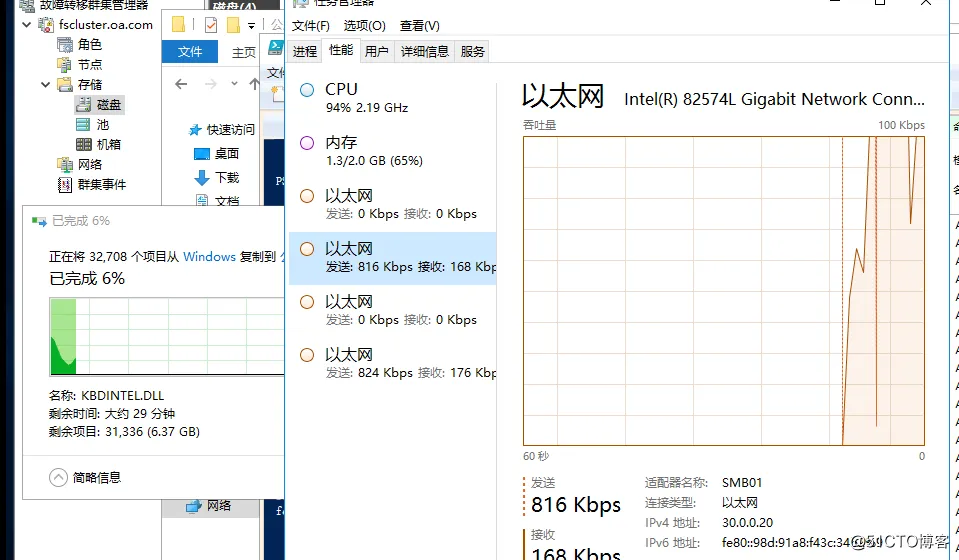959x560 pixels.
Task: Collapse copy dialog via 简略信息 button
Action: click(85, 477)
